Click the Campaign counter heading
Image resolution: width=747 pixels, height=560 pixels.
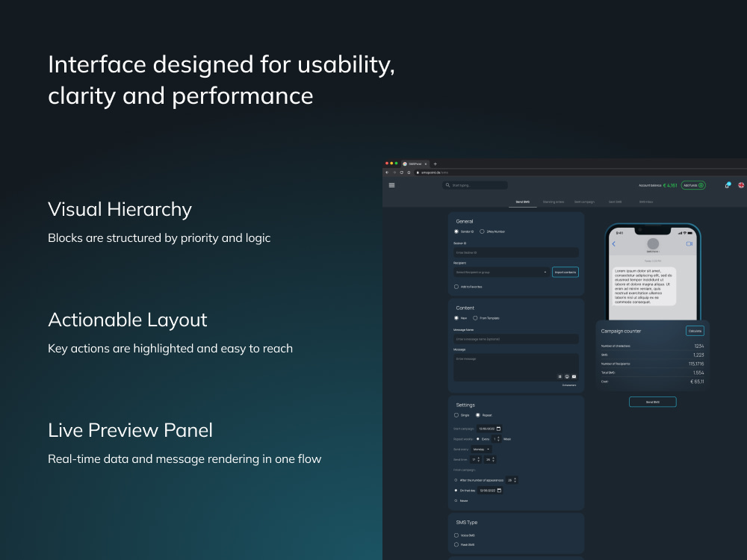click(621, 331)
